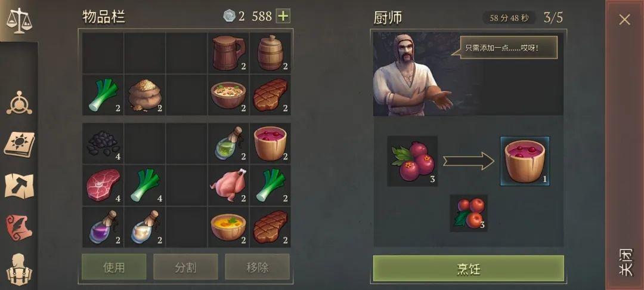The image size is (644, 290).
Task: Select the wooden mug item
Action: [228, 53]
